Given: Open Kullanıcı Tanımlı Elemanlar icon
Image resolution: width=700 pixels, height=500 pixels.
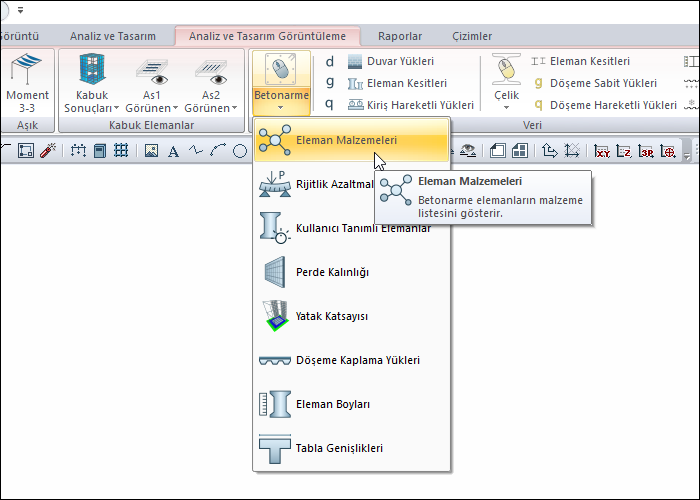Looking at the screenshot, I should [272, 228].
